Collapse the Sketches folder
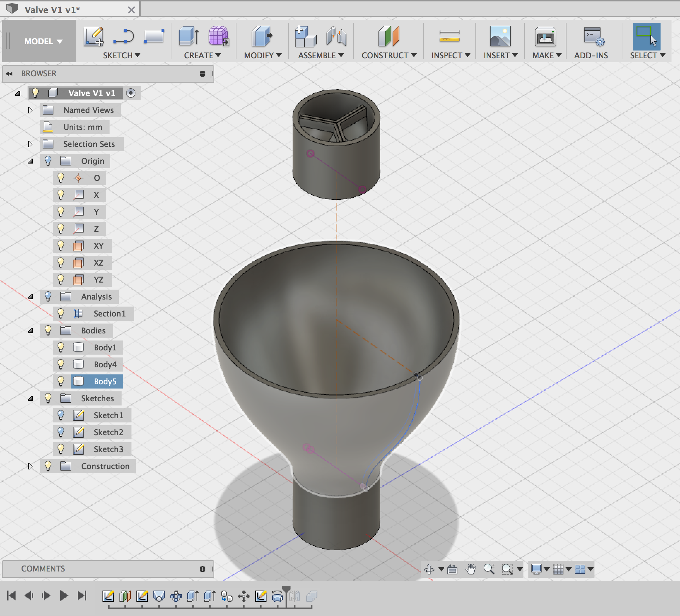This screenshot has width=680, height=616. click(30, 398)
